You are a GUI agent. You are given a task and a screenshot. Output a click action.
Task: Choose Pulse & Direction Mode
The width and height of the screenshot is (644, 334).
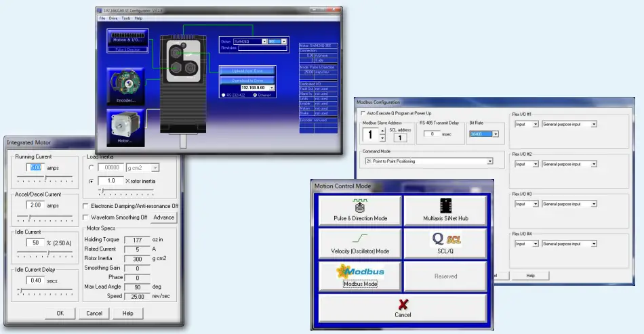coord(360,211)
